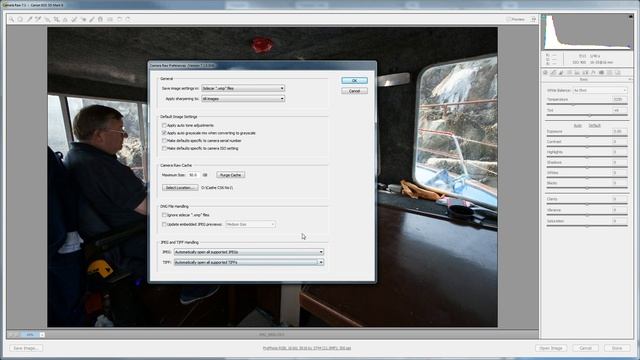The image size is (640, 360).
Task: Check Make defaults specific to camera serial number
Action: coord(164,141)
